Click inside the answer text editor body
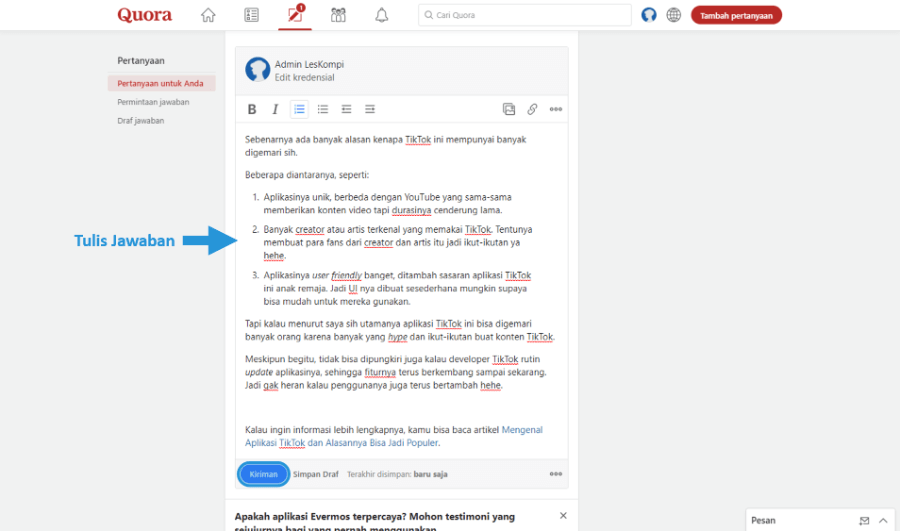Viewport: 900px width, 531px height. [x=401, y=290]
